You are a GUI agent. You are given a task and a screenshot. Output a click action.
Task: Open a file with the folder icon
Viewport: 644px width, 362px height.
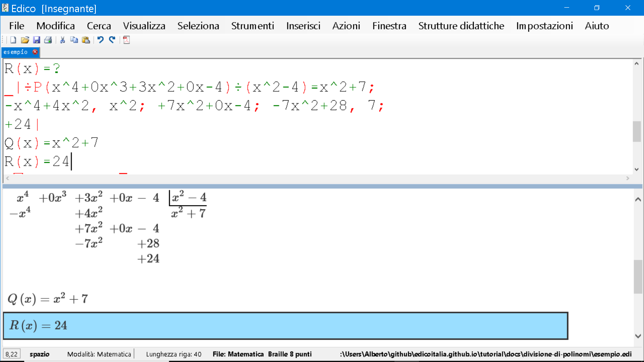point(25,40)
